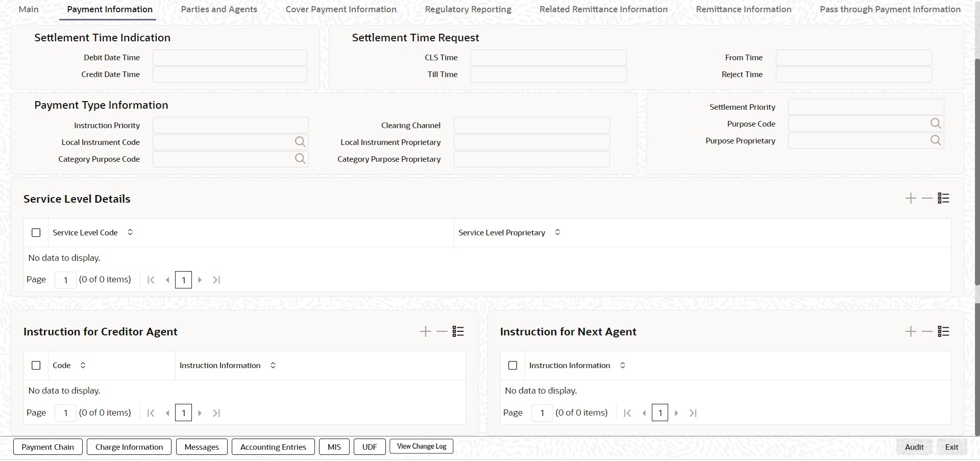Open Purpose Code lookup search icon
Viewport: 980px width, 461px height.
pyautogui.click(x=936, y=124)
